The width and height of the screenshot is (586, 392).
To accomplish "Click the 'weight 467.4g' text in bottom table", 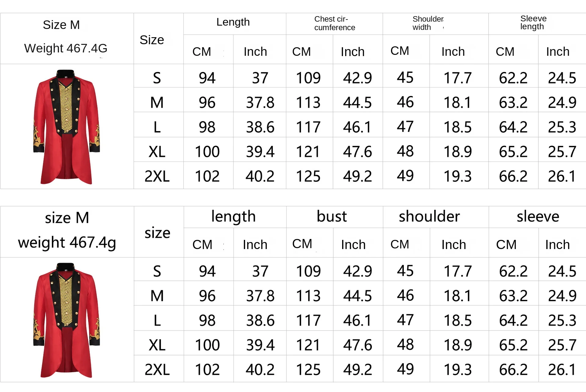I will coord(67,243).
